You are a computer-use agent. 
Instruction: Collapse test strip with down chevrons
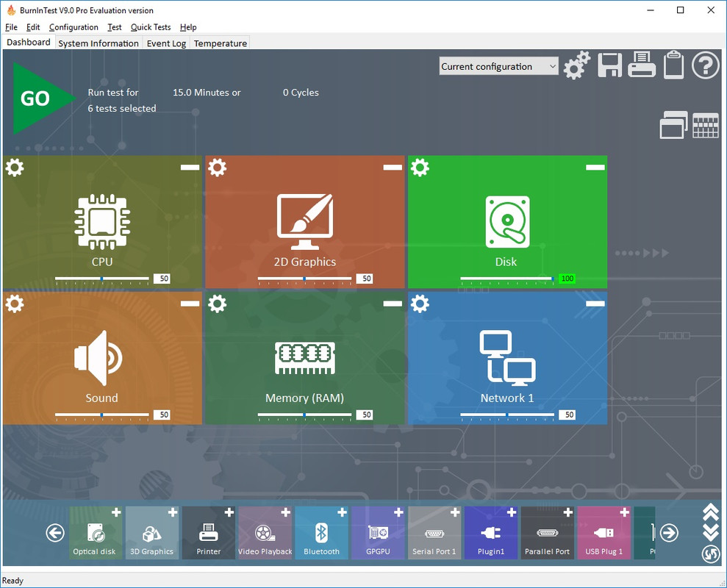710,532
